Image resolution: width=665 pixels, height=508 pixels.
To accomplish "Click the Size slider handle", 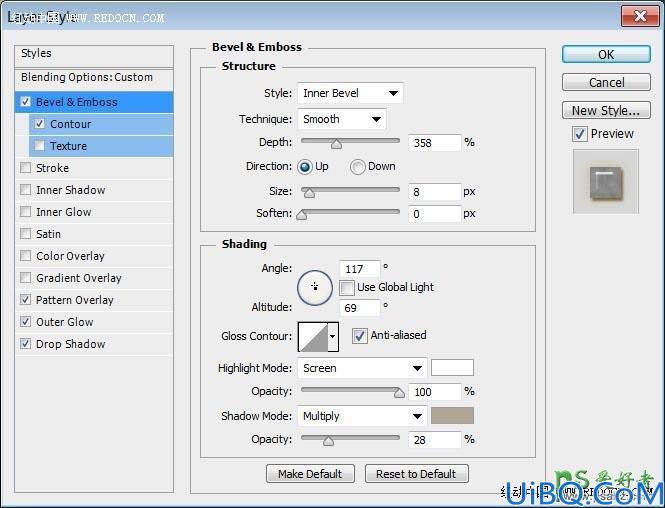I will click(x=310, y=193).
